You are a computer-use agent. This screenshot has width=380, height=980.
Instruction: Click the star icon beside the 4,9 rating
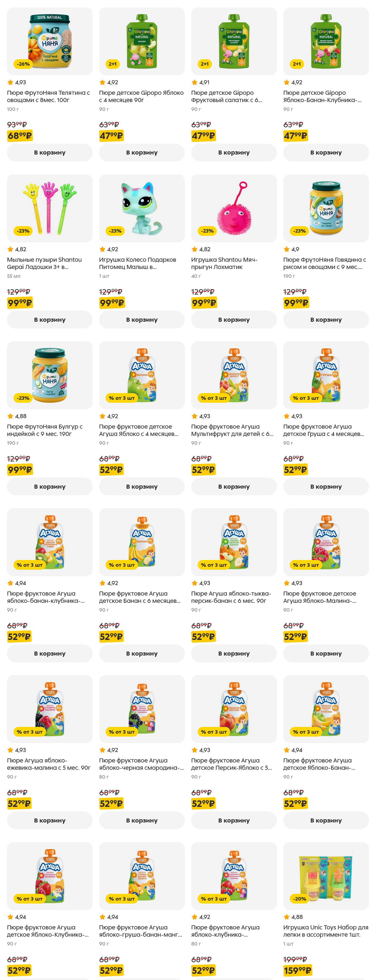287,249
